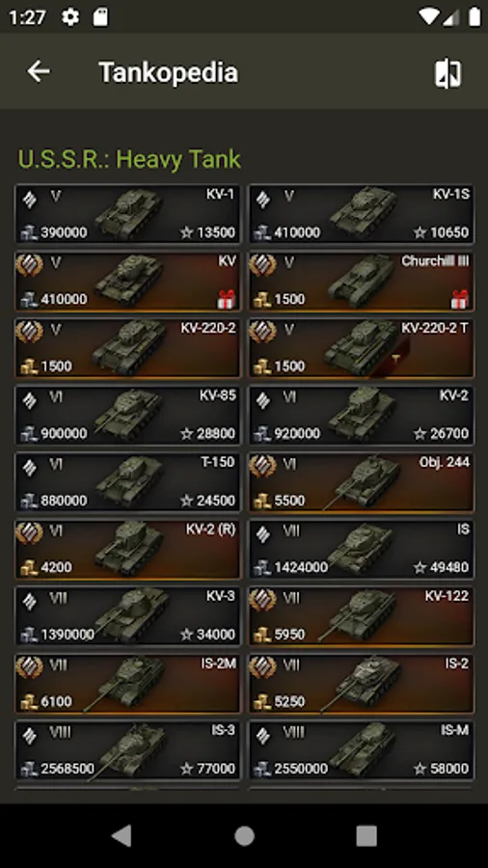
Task: Select the T-150 heavy tank
Action: [x=128, y=482]
